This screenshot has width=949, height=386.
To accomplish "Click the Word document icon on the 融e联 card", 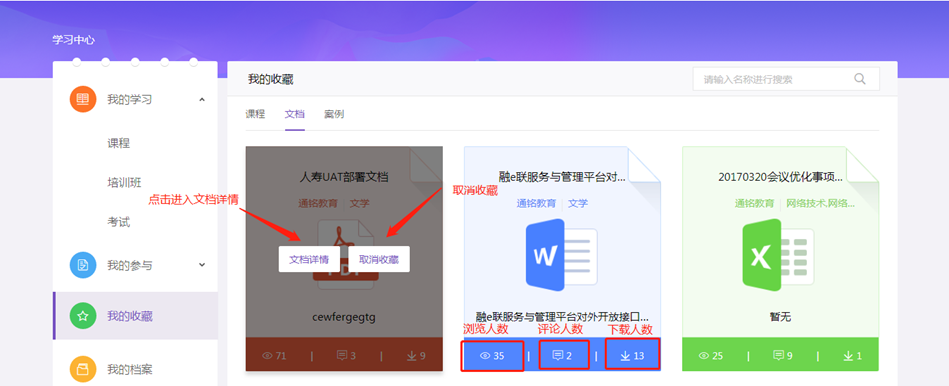I will point(562,255).
